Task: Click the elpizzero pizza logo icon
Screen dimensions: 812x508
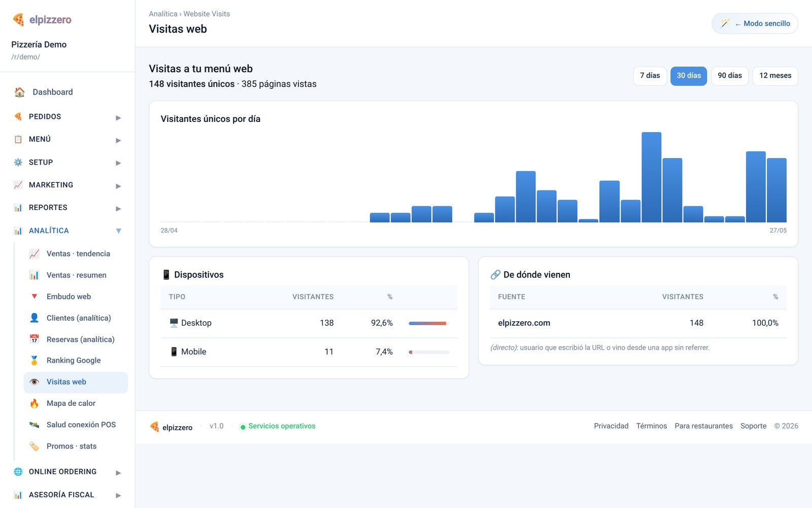Action: click(x=18, y=20)
